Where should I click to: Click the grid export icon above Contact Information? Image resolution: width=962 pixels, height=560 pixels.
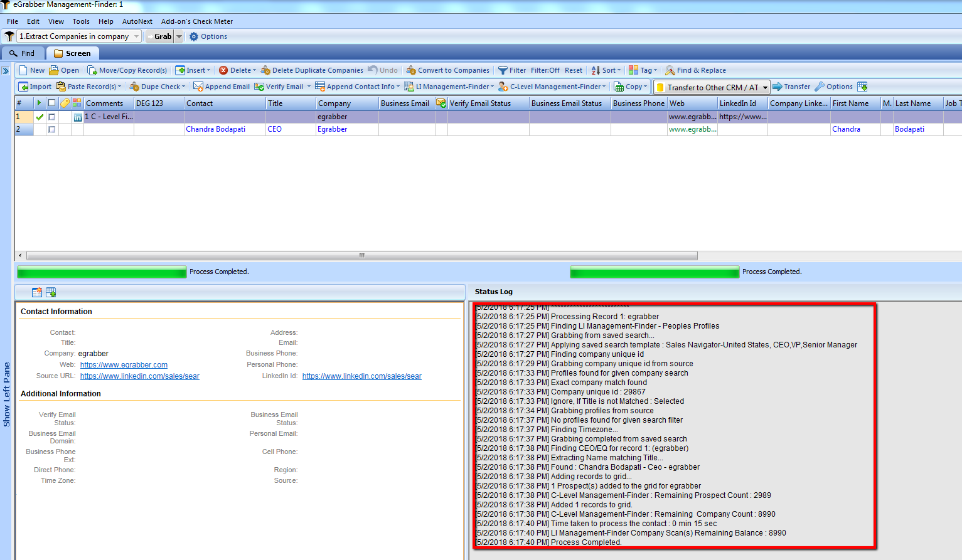51,292
